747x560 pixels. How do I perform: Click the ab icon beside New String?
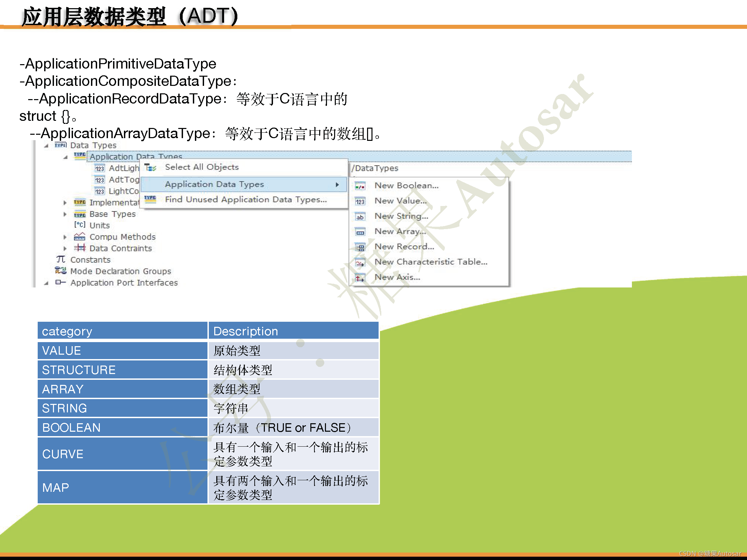(360, 217)
